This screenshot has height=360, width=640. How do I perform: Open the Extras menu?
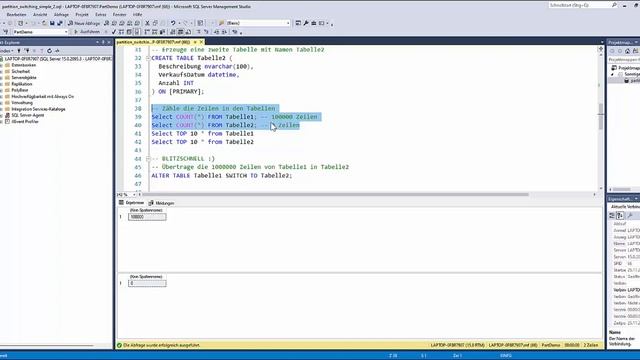point(100,15)
